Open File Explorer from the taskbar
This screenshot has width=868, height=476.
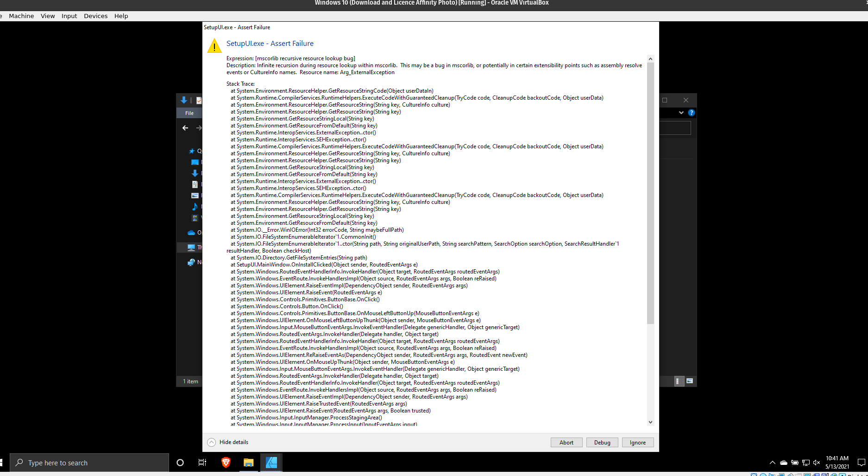pyautogui.click(x=249, y=462)
